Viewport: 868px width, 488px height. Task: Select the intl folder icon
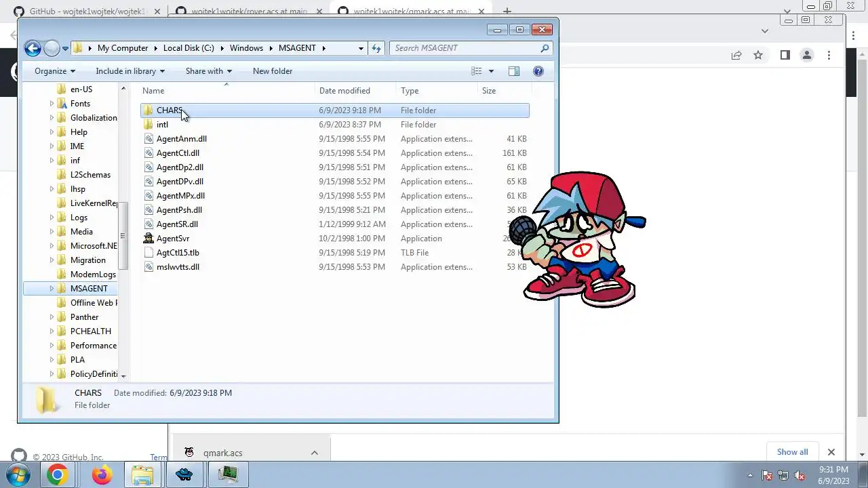tap(149, 125)
